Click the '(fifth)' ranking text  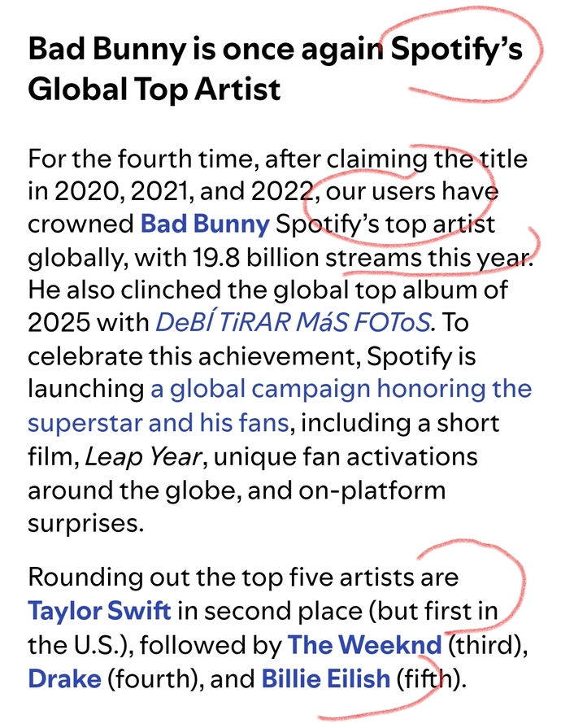click(431, 678)
